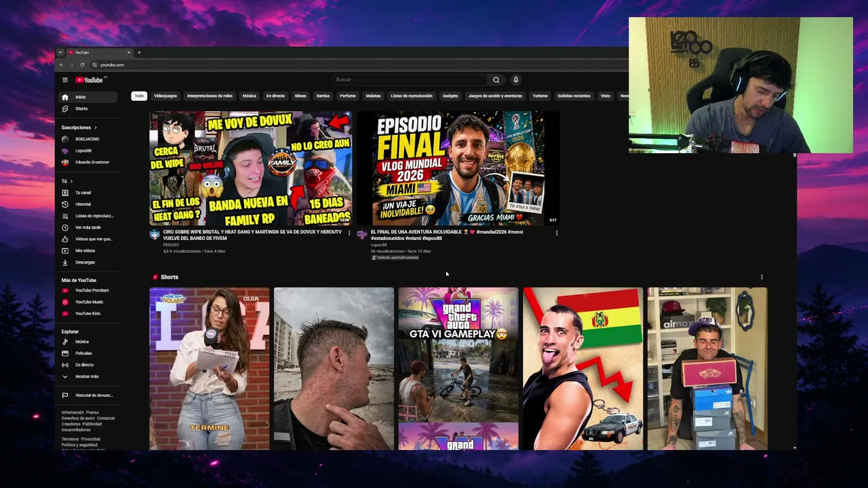This screenshot has height=488, width=868.
Task: Open the YouTube hamburger guide menu
Action: point(65,80)
